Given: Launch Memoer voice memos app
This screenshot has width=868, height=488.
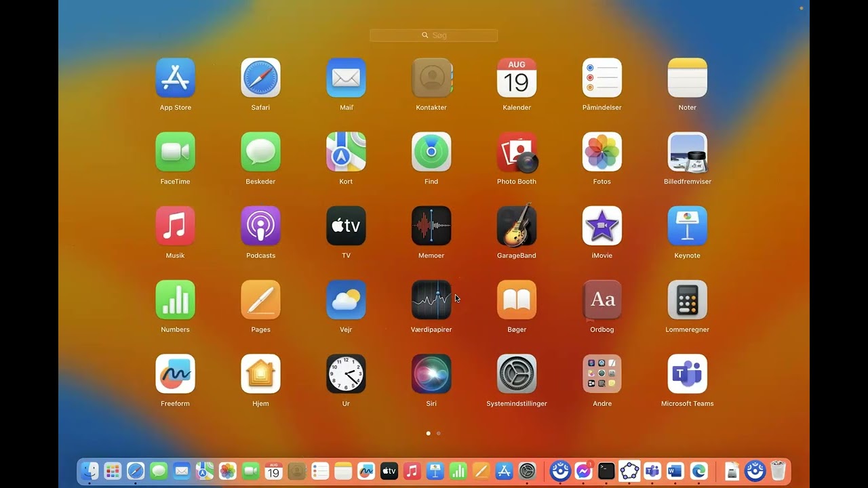Looking at the screenshot, I should [x=431, y=226].
